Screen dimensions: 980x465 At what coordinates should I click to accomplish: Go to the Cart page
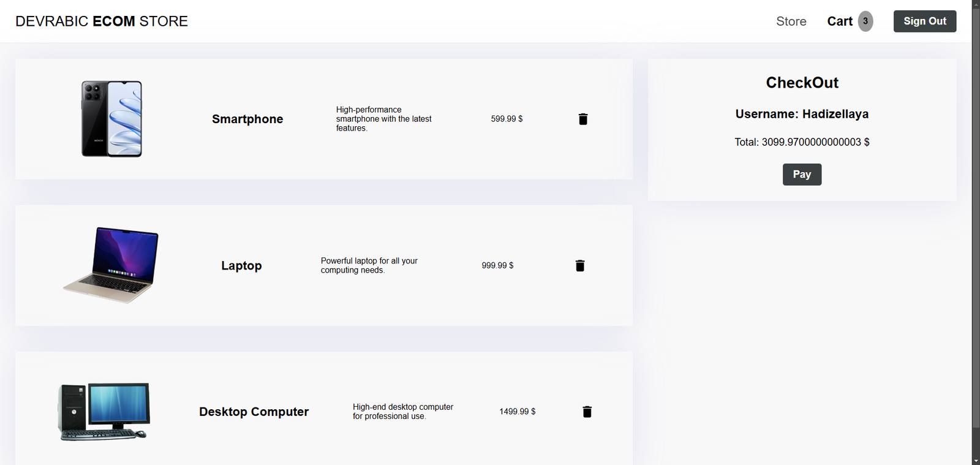click(840, 21)
